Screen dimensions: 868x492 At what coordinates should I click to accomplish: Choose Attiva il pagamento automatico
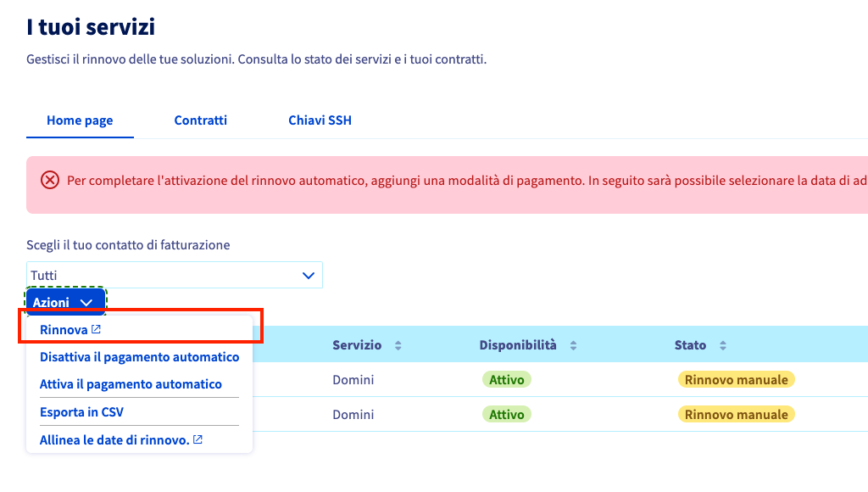(131, 384)
